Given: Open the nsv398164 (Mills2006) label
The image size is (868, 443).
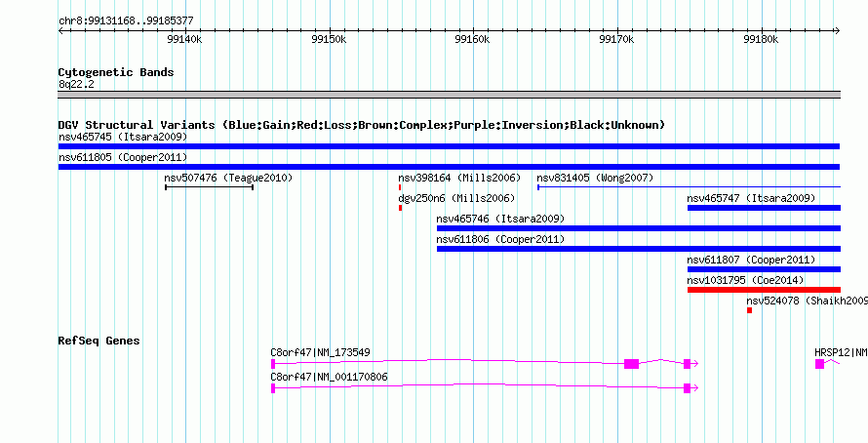Looking at the screenshot, I should point(459,178).
